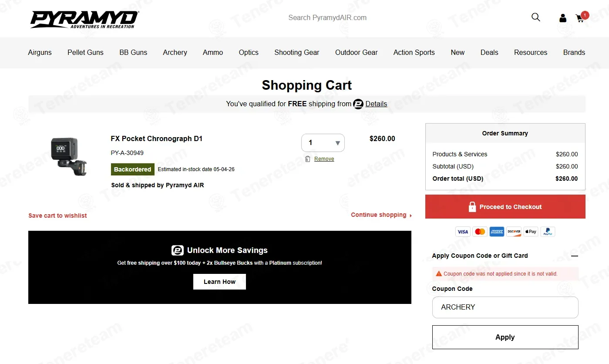The image size is (609, 364).
Task: Remove the chronograph from the cart
Action: pyautogui.click(x=324, y=159)
